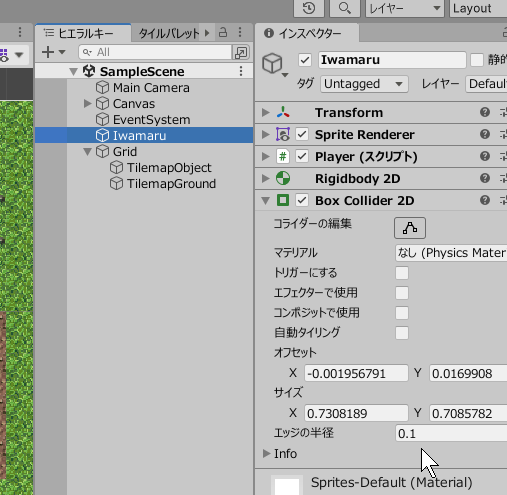
Task: Collapse the SampleScene foldout
Action: (x=73, y=71)
